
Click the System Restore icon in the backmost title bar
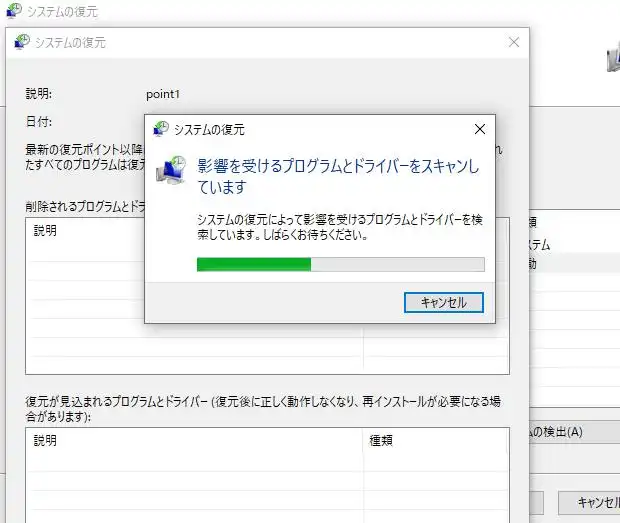coord(13,13)
